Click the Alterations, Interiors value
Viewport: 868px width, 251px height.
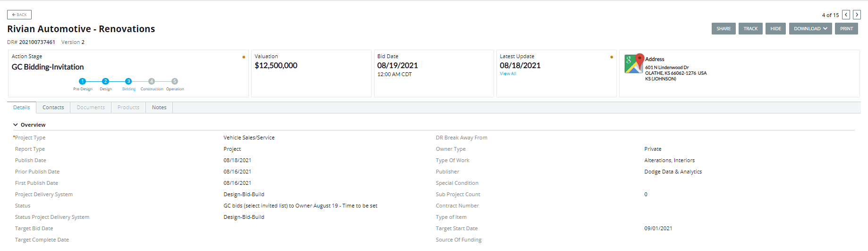click(x=669, y=160)
